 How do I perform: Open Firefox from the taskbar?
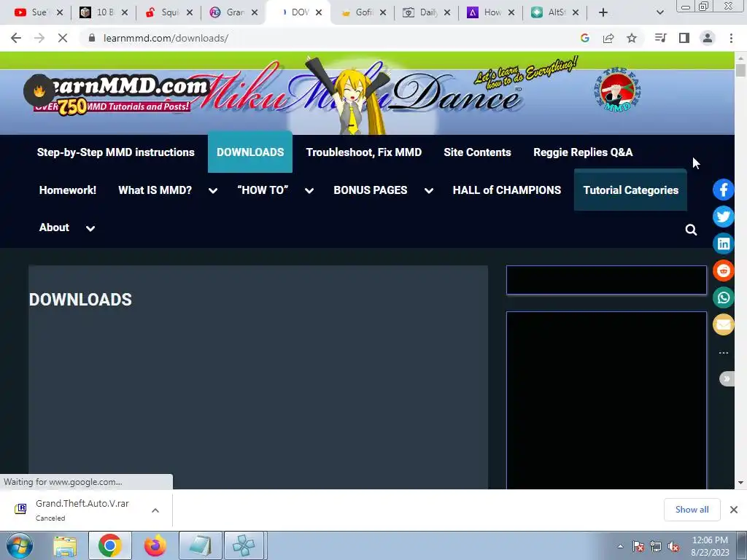coord(155,546)
